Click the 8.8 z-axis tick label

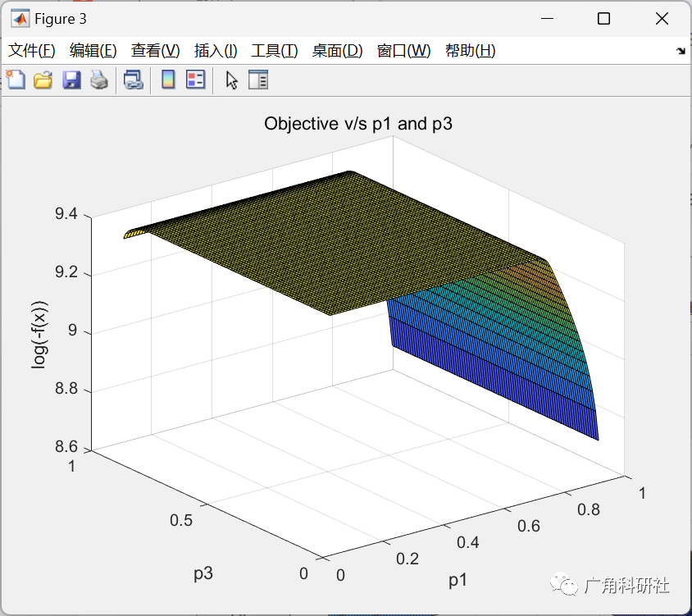[66, 389]
